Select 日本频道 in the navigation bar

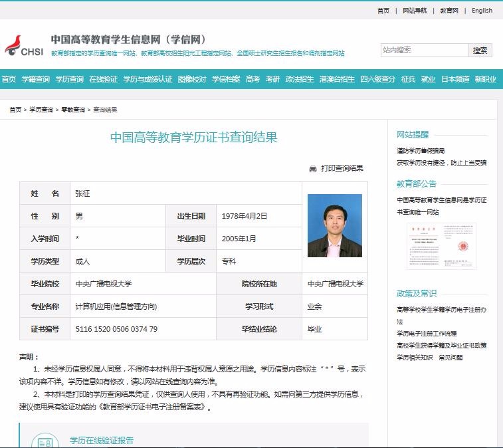455,79
